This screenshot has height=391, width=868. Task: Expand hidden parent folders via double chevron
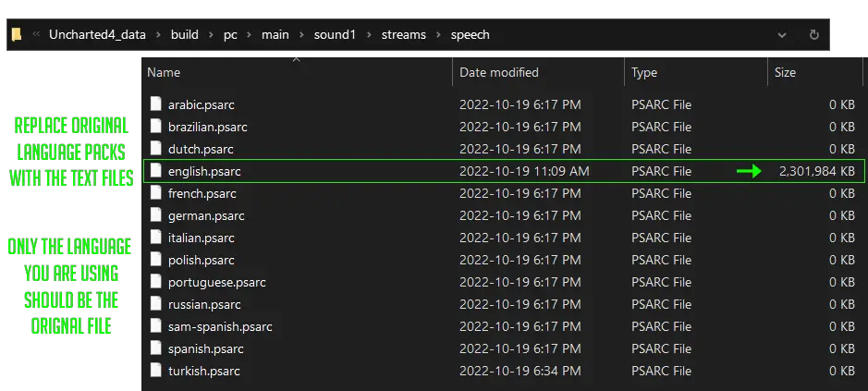tap(37, 34)
